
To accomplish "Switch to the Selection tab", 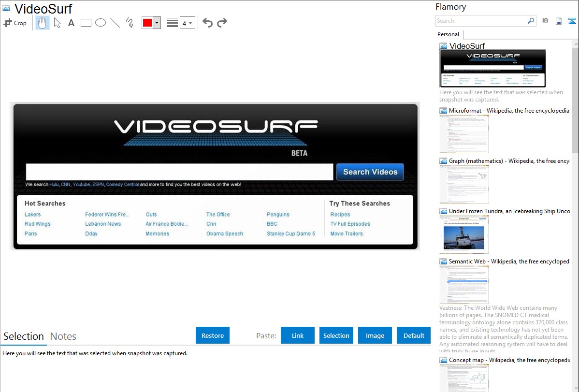I will tap(24, 336).
